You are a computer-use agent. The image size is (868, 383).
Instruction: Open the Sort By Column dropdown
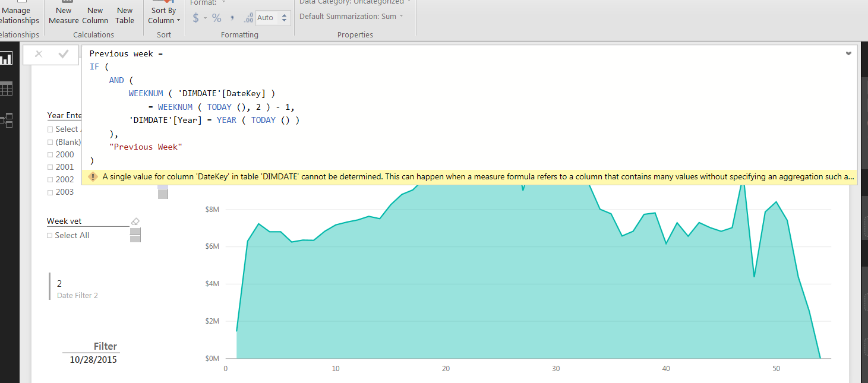click(x=165, y=15)
